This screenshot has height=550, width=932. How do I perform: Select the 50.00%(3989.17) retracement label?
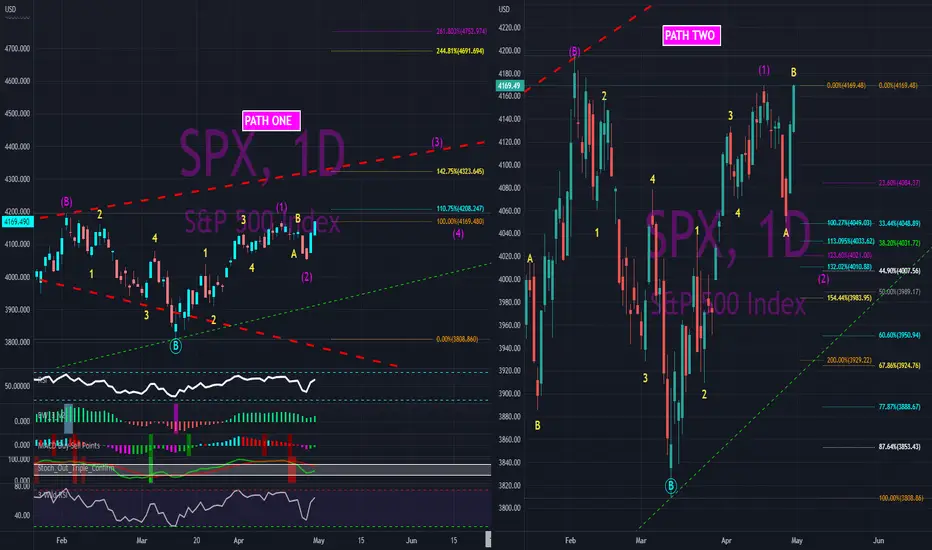(899, 292)
